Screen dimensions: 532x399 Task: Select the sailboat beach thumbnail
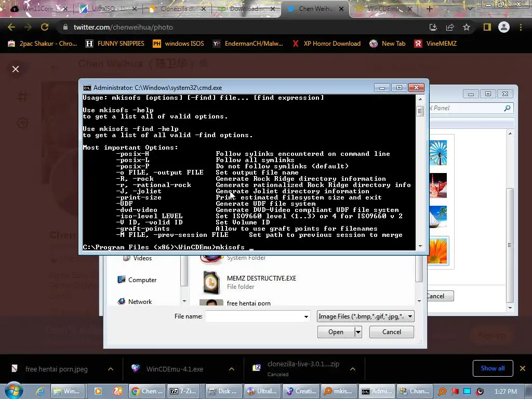tap(438, 217)
